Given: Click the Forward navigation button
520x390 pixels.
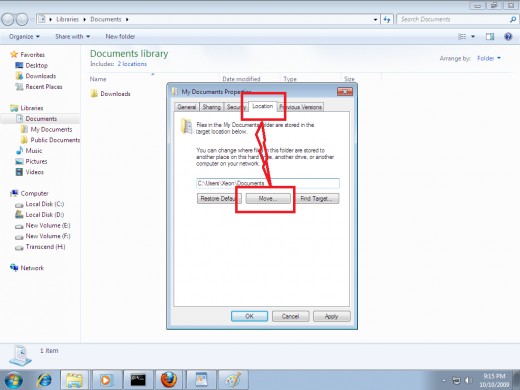Looking at the screenshot, I should tap(22, 19).
